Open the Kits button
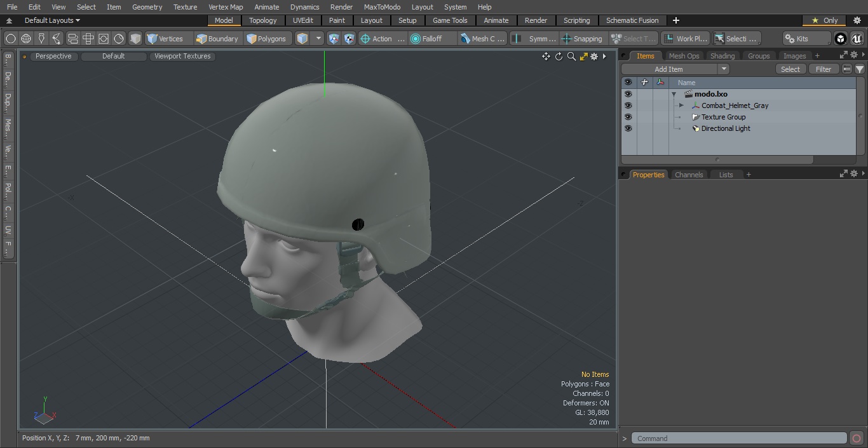The image size is (868, 448). click(x=806, y=39)
